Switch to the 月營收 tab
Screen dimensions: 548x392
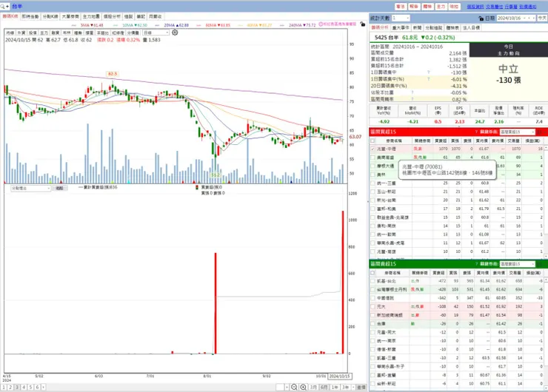coord(155,16)
